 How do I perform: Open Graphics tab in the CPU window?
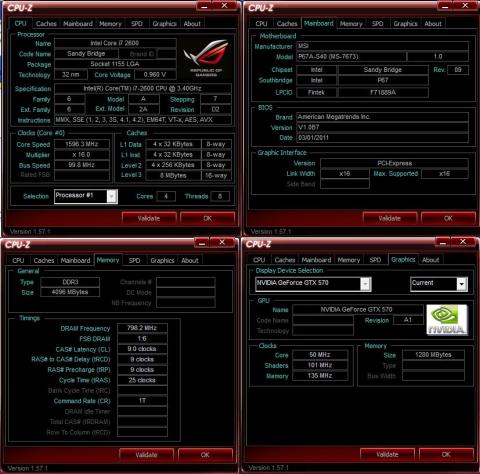click(x=164, y=24)
